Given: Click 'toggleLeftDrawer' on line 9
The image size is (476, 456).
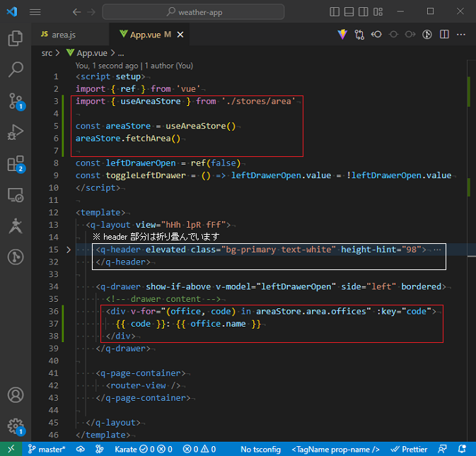Looking at the screenshot, I should click(146, 175).
